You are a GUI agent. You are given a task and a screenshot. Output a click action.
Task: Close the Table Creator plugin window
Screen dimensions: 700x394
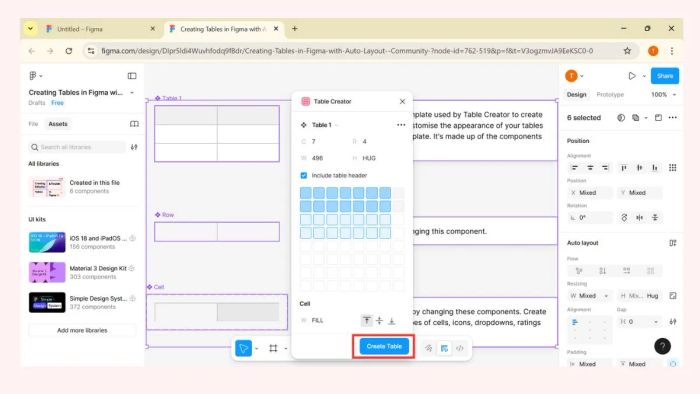click(x=402, y=102)
